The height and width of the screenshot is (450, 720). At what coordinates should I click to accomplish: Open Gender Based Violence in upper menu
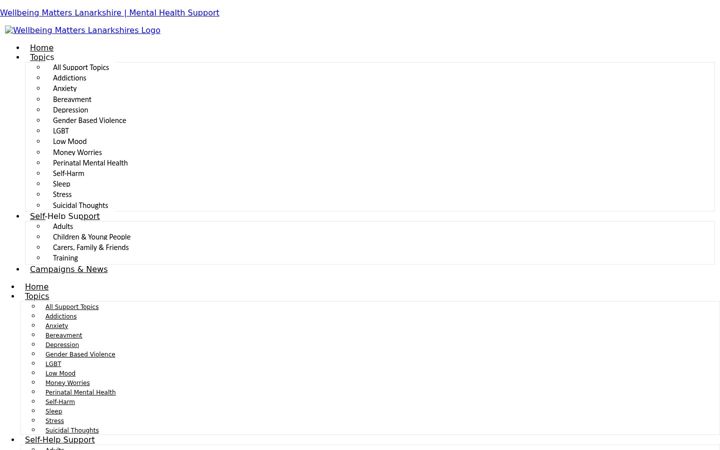coord(90,120)
